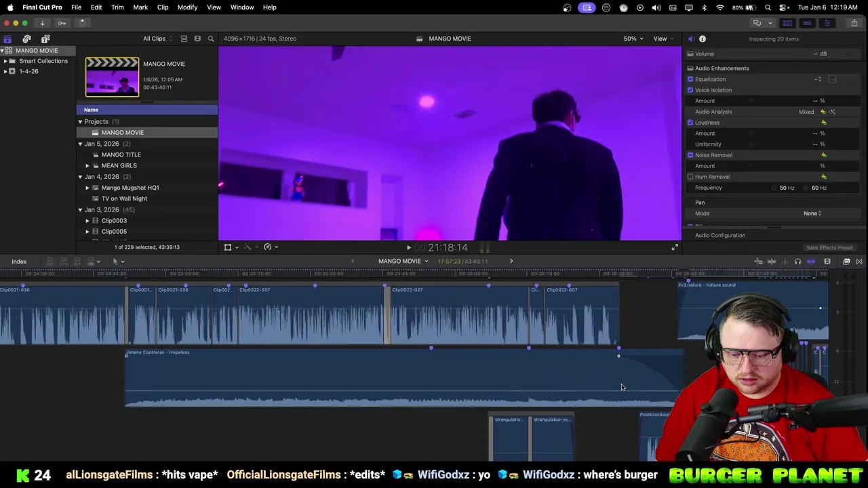Click the browser search magnifier icon

(x=211, y=39)
